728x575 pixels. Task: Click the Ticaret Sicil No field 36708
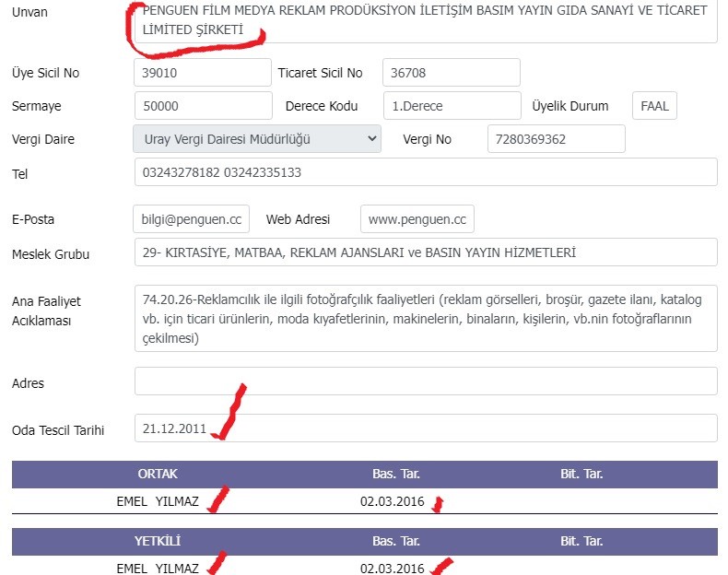click(452, 73)
